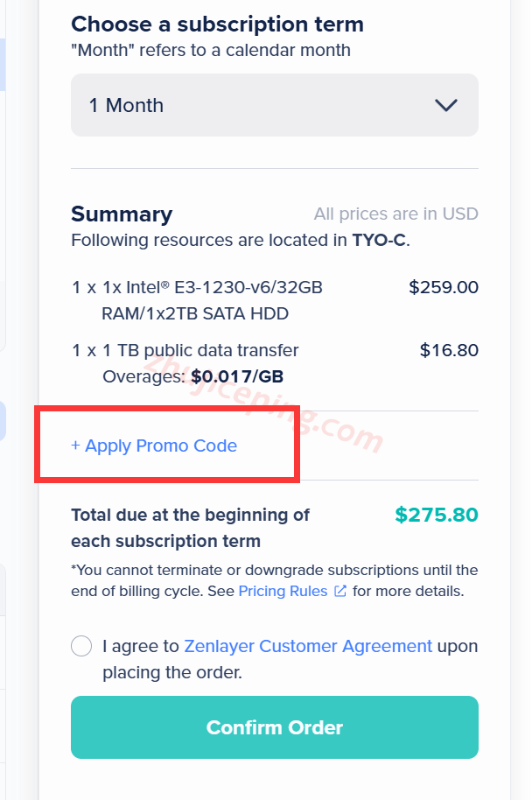
Task: Click the calendar month explanation text
Action: pos(210,50)
